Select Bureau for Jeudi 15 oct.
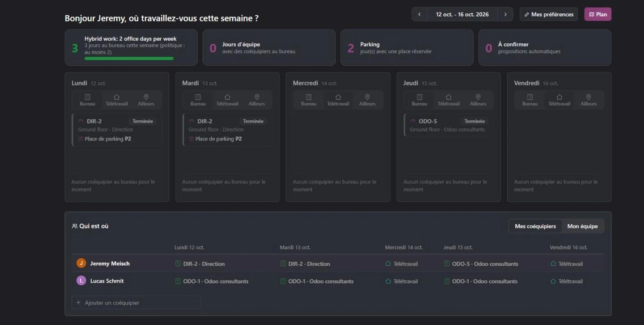This screenshot has height=325, width=644. coord(419,100)
